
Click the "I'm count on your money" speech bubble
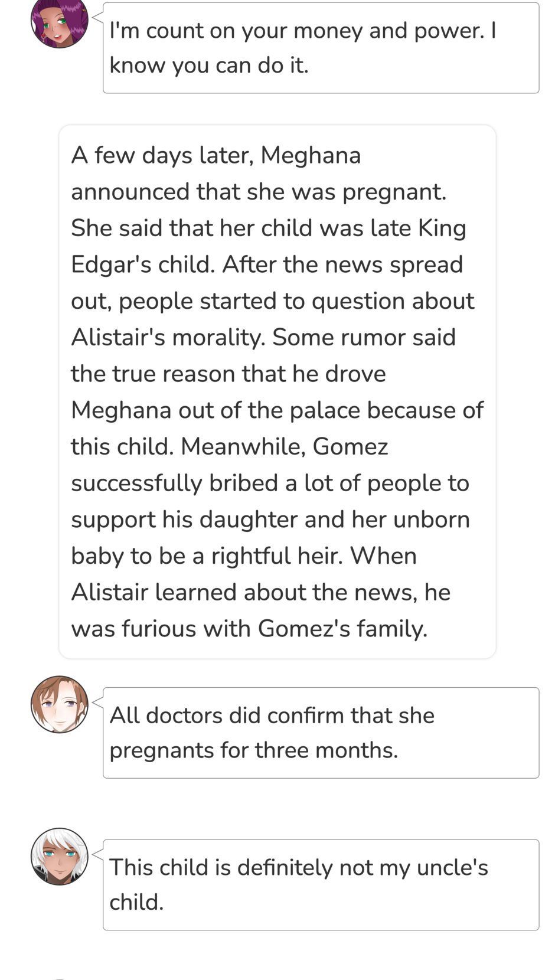click(x=321, y=48)
